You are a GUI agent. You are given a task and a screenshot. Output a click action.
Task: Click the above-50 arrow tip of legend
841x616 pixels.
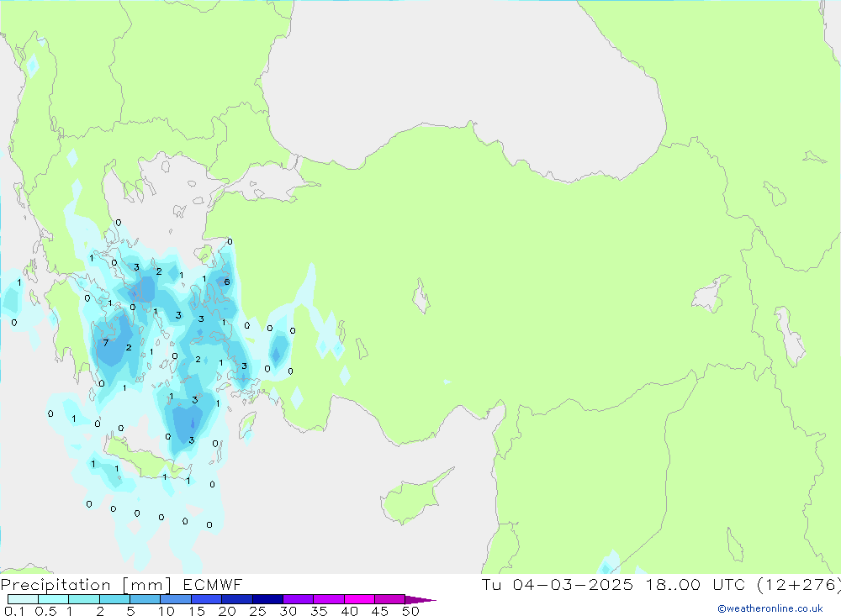click(x=420, y=600)
